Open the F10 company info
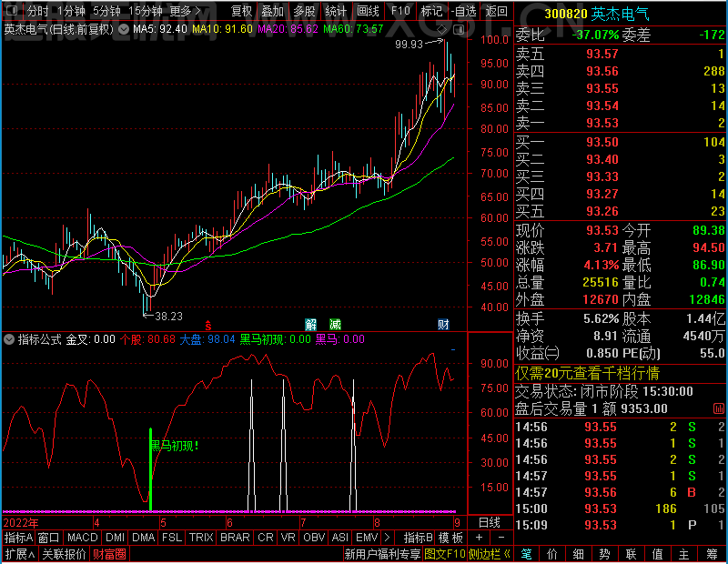The image size is (728, 564). coord(400,11)
